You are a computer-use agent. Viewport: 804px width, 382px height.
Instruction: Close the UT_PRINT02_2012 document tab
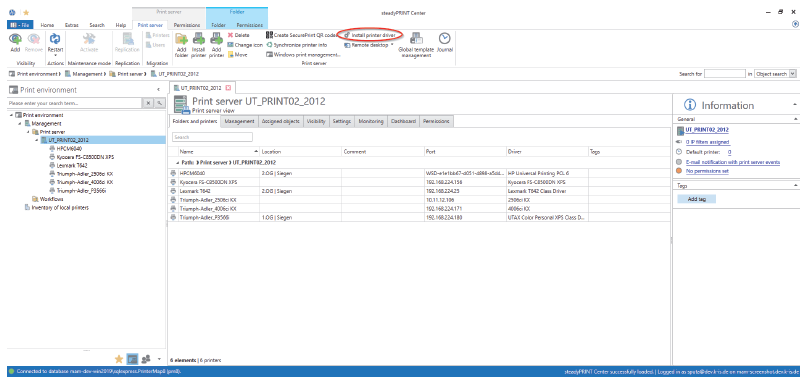(x=228, y=88)
